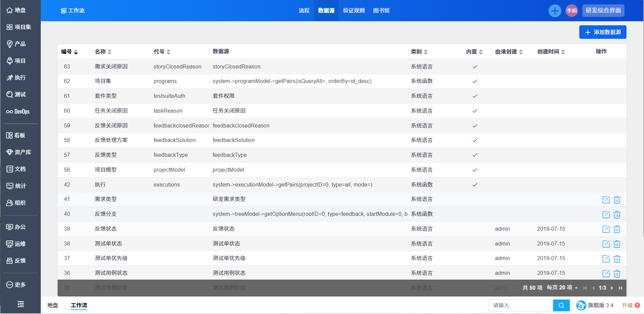This screenshot has width=644, height=314.
Task: Toggle sorting on the 内置 column
Action: click(x=474, y=52)
